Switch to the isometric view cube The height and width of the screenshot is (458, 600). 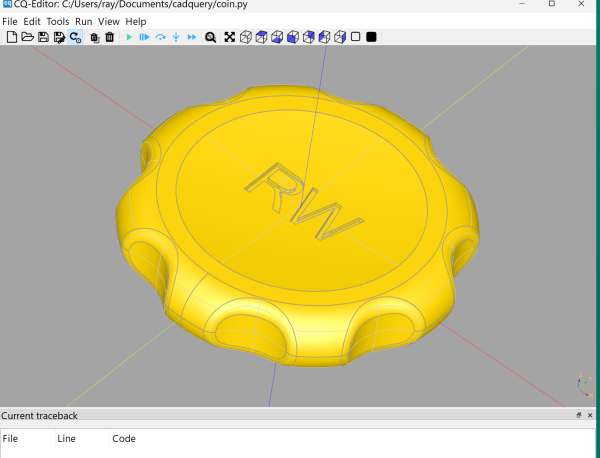(x=246, y=37)
